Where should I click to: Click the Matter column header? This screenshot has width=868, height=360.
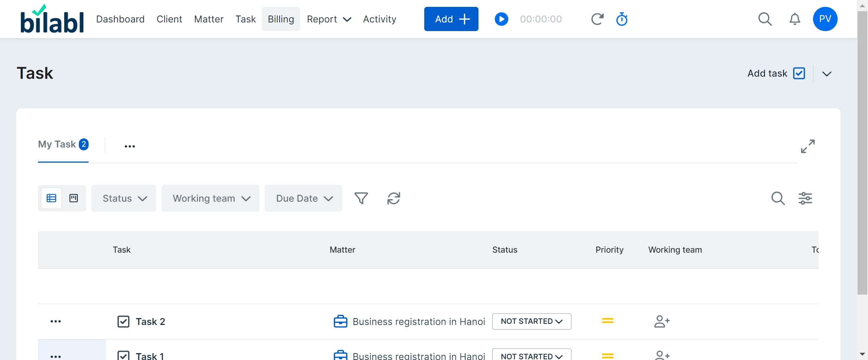(342, 250)
